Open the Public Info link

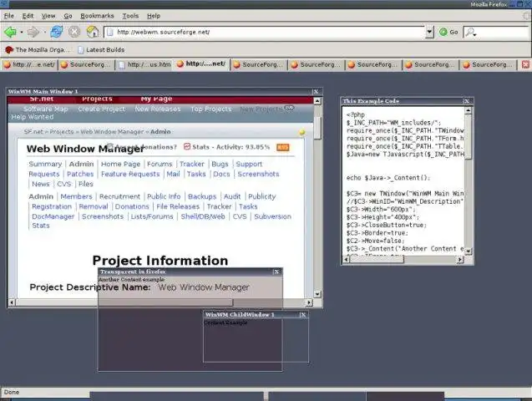[x=164, y=197]
